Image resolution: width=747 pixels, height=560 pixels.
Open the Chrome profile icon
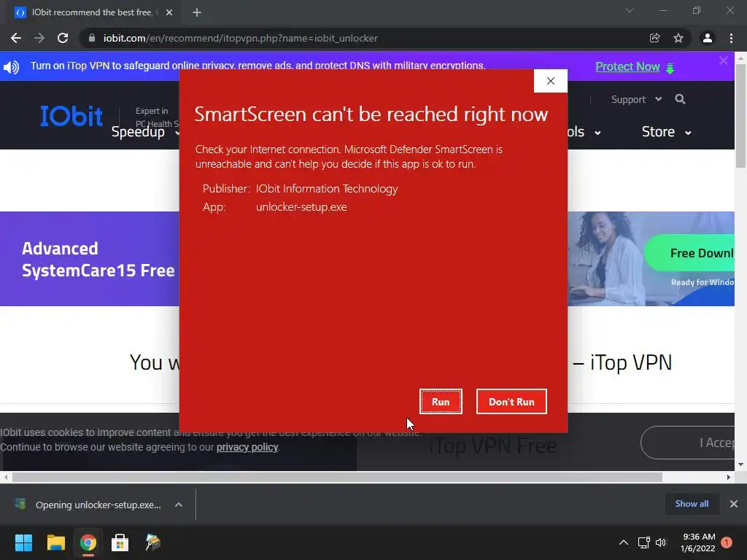708,38
